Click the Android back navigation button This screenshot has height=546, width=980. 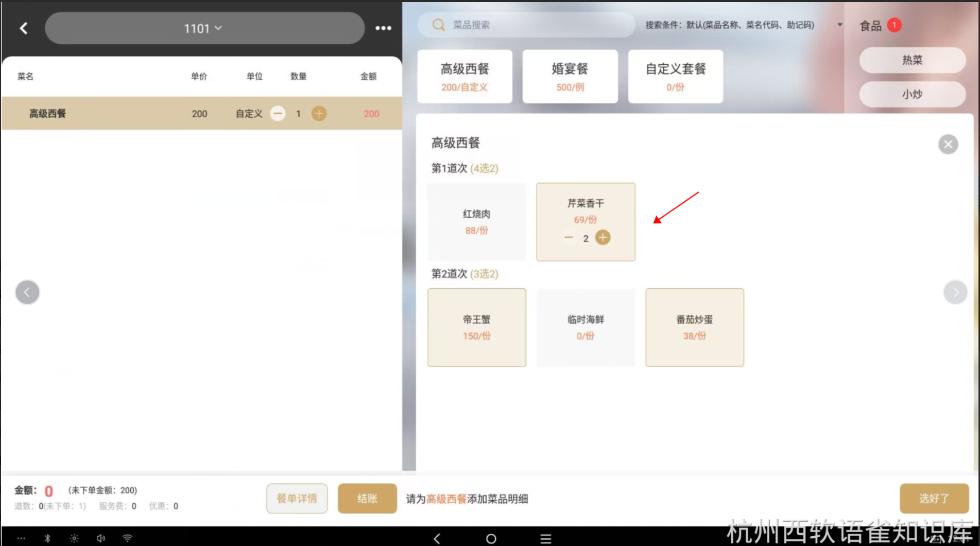(x=437, y=538)
